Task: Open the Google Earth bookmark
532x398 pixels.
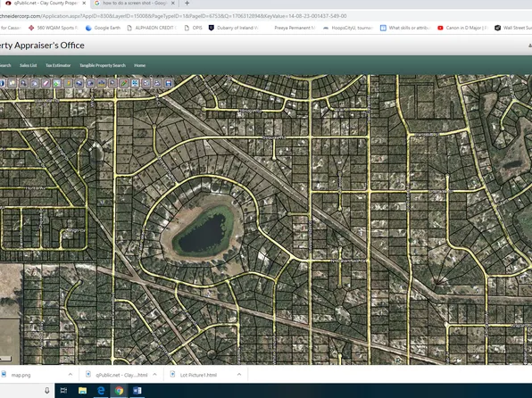Action: pos(104,28)
